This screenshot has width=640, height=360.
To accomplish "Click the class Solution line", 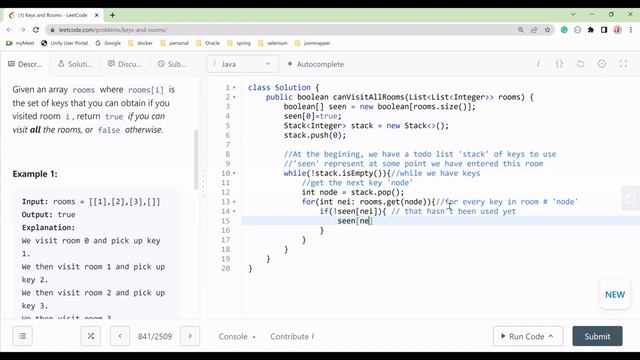I will coord(283,87).
